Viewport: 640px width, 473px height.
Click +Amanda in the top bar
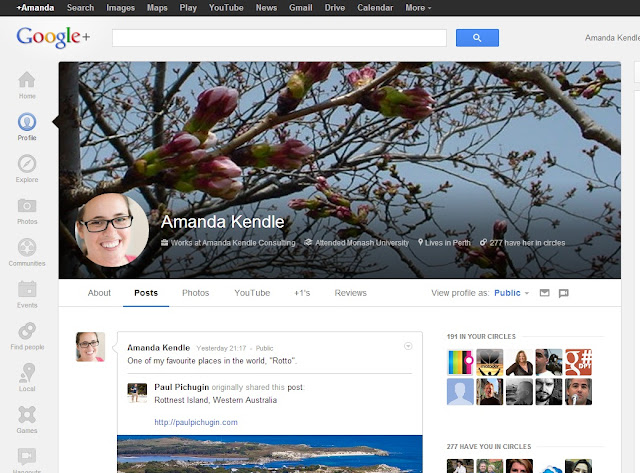[x=35, y=8]
